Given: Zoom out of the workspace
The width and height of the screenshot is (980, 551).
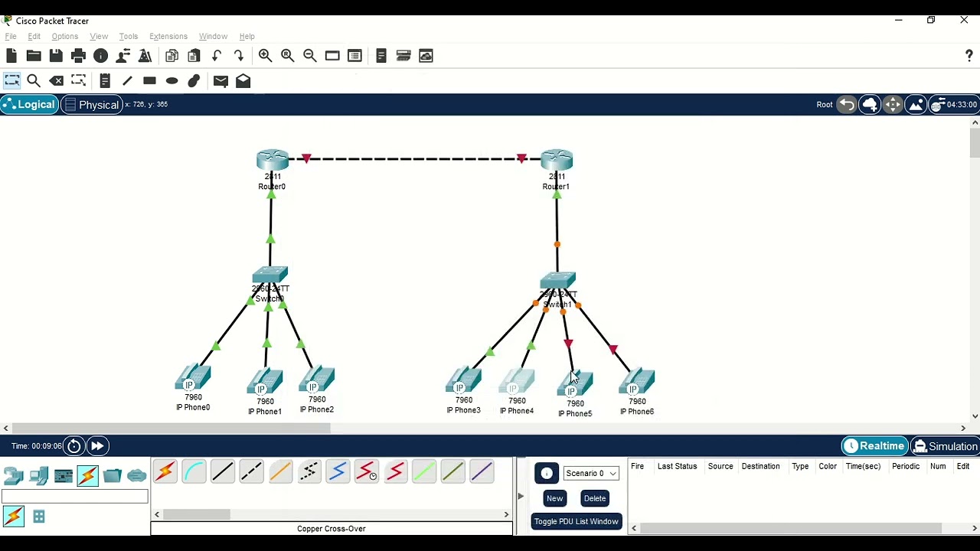Looking at the screenshot, I should click(x=310, y=56).
